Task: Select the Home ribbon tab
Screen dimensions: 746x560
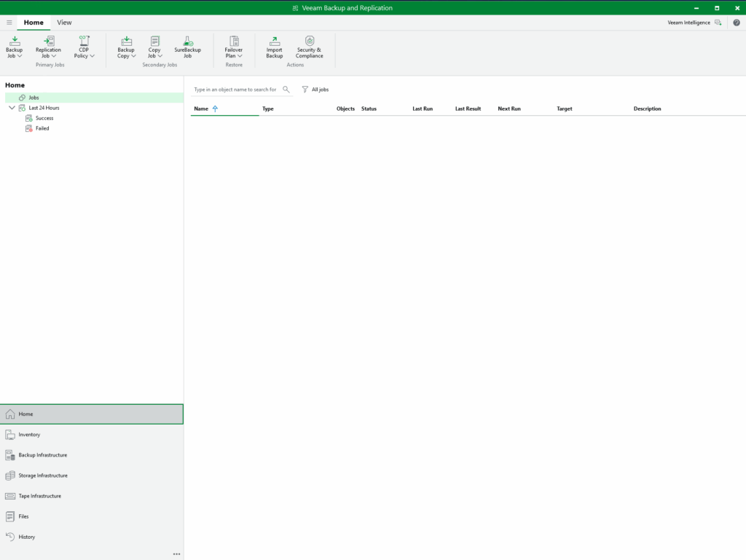Action: point(34,23)
